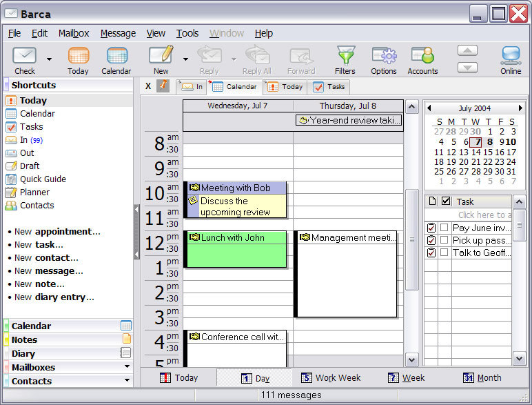532x405 pixels.
Task: Click the 'Click here to a...' new task field
Action: pyautogui.click(x=468, y=215)
